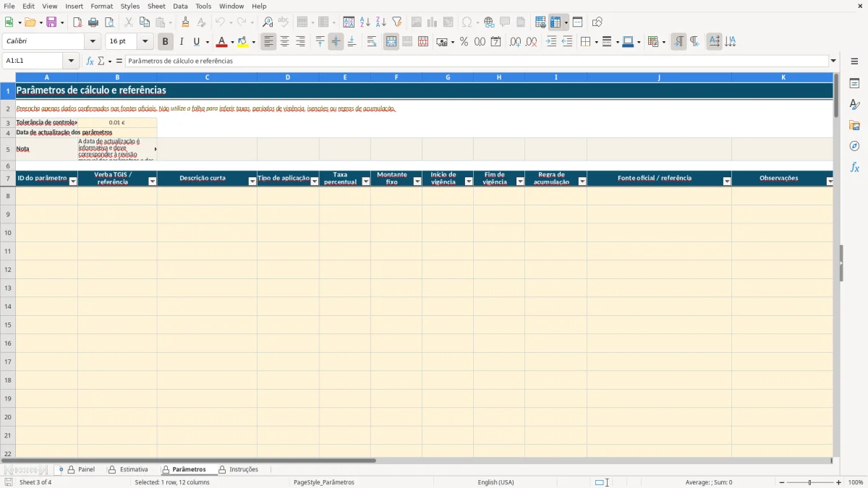Open Find & Replace
The height and width of the screenshot is (488, 868).
click(x=268, y=22)
